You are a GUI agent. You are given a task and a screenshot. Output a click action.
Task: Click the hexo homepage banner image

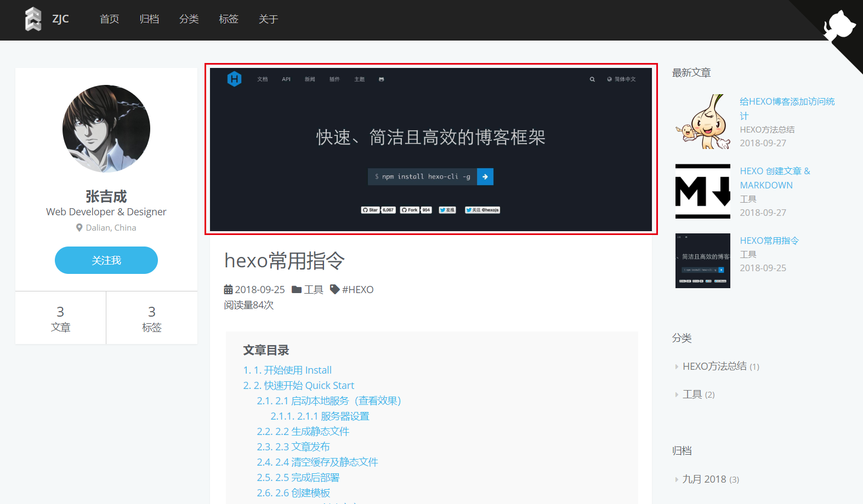(431, 149)
